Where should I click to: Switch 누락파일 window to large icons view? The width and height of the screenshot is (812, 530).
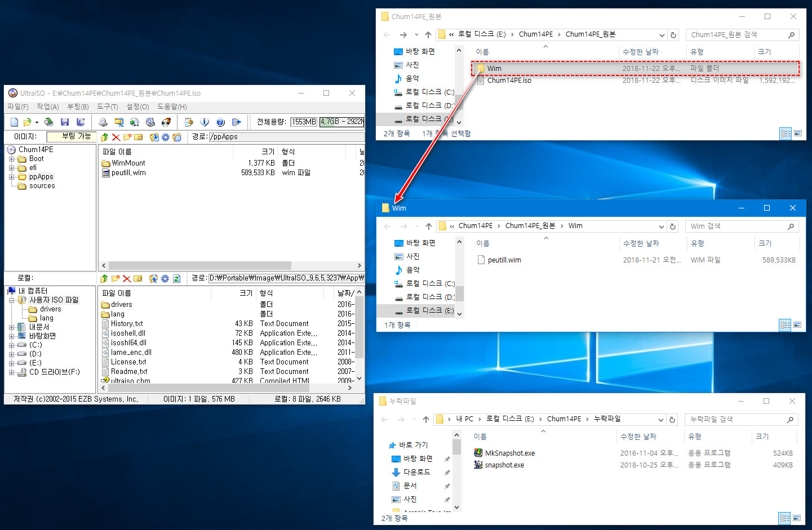click(x=796, y=518)
